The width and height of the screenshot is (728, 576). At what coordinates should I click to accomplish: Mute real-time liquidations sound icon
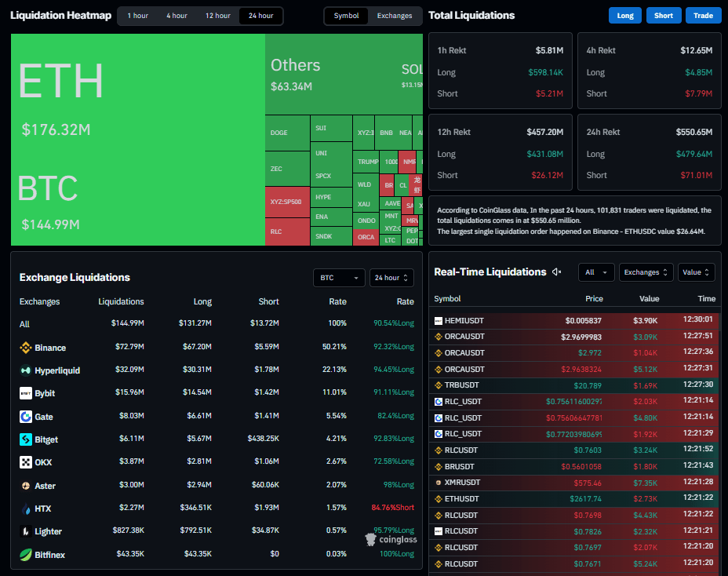coord(557,272)
